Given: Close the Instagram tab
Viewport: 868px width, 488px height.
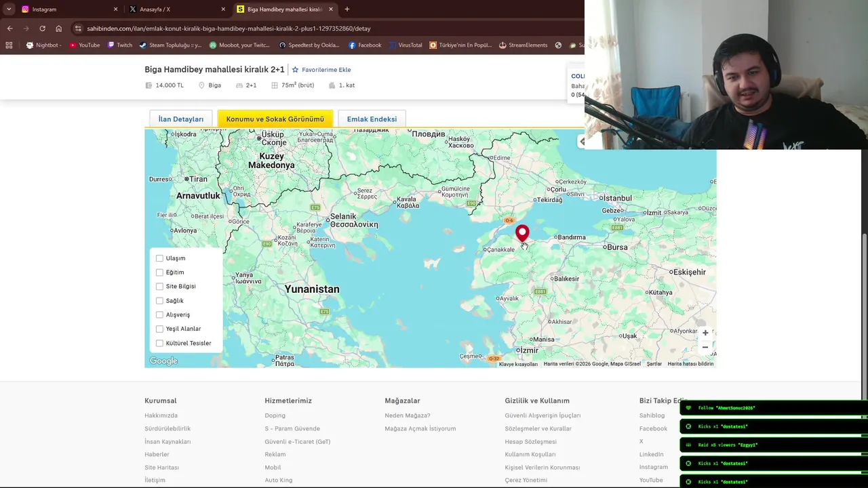Looking at the screenshot, I should click(115, 9).
